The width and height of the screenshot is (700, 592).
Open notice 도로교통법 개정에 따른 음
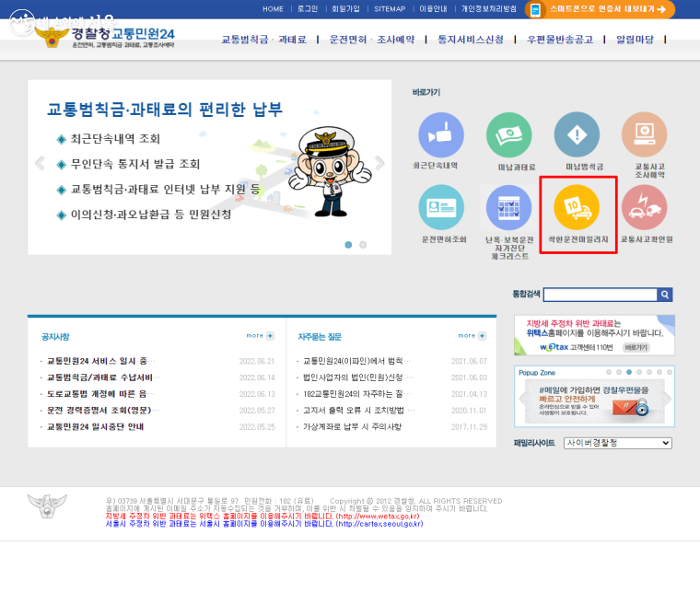[100, 394]
